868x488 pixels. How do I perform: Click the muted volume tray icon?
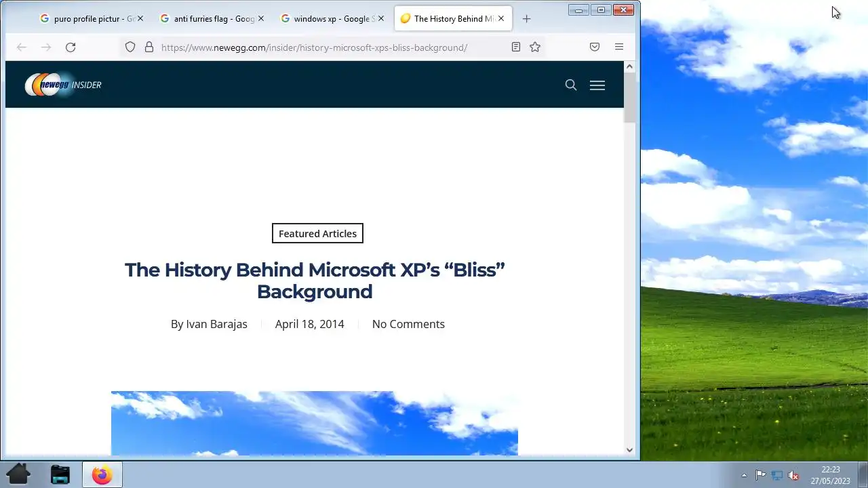[x=793, y=475]
